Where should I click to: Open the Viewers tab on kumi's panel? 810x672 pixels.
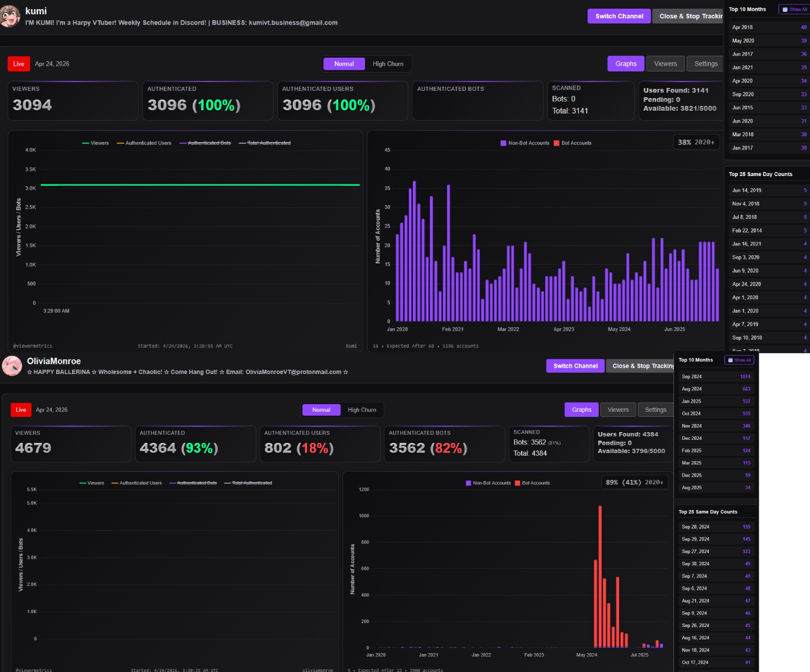[666, 64]
